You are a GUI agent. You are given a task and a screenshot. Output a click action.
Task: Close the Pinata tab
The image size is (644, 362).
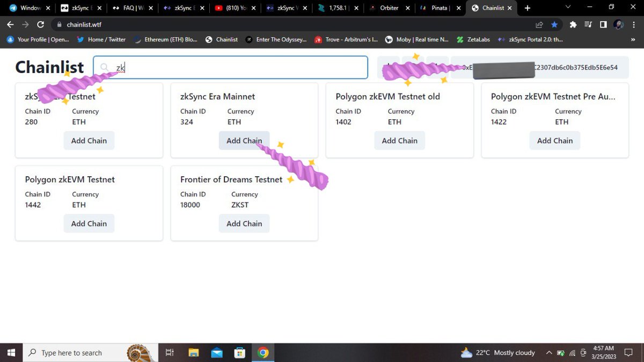pos(458,8)
